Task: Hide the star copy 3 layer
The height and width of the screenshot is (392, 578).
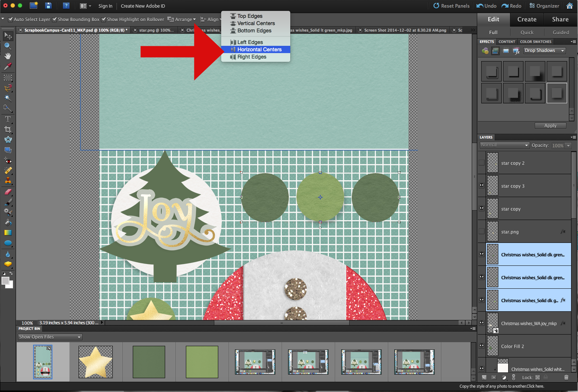Action: coord(482,185)
